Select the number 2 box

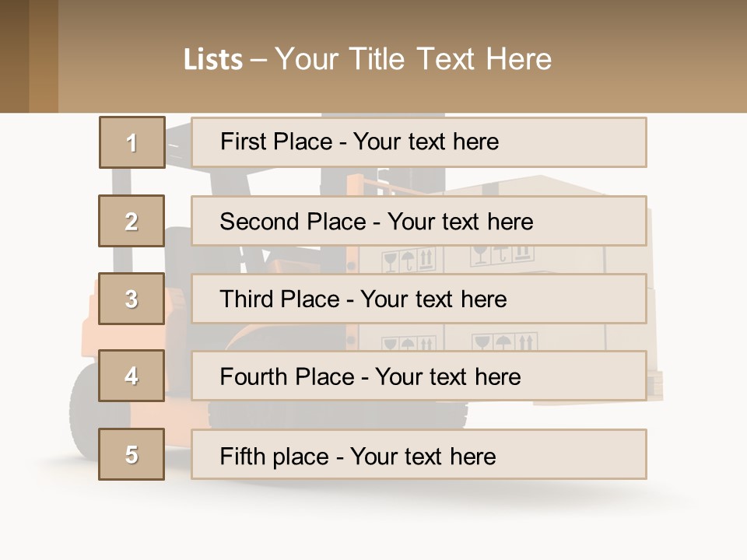(x=132, y=221)
